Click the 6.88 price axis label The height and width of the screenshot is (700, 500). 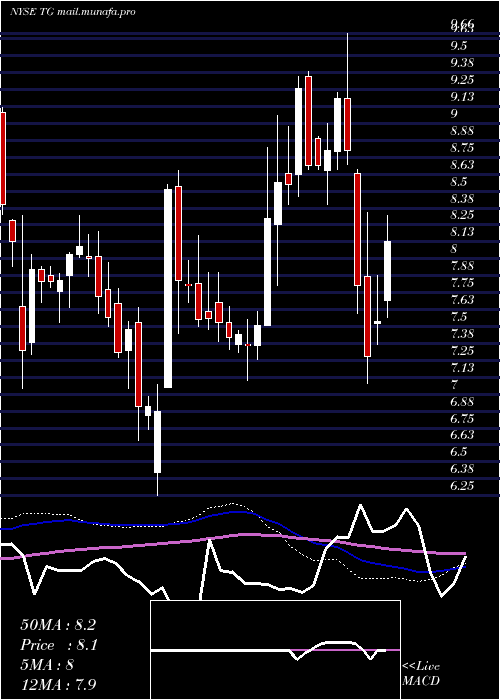(x=462, y=401)
